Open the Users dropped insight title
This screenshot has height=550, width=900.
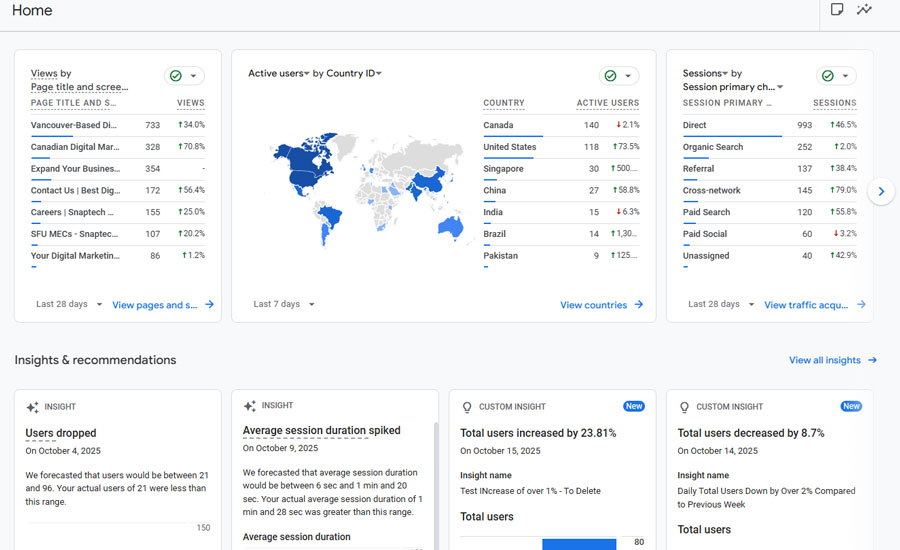pos(61,433)
